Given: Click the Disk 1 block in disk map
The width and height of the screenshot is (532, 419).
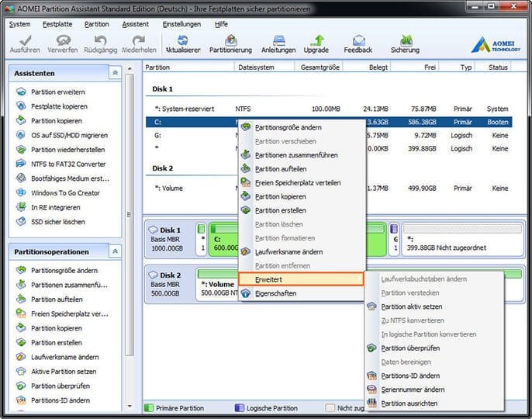Looking at the screenshot, I should (x=169, y=239).
